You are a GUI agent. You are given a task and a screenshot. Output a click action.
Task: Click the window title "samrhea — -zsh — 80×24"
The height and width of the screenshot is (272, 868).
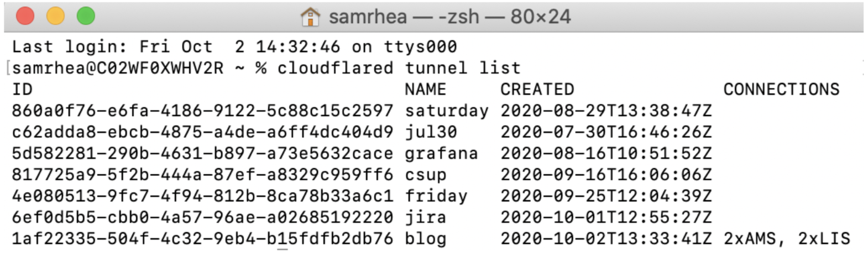[x=449, y=17]
